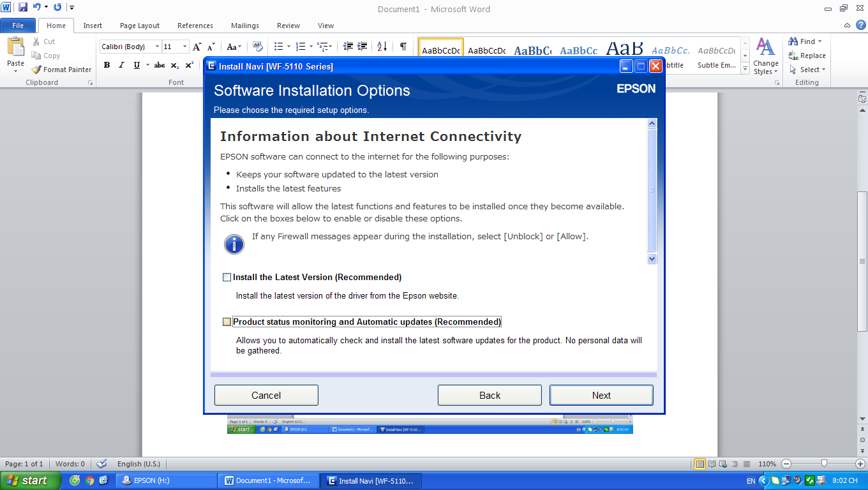Open Word Help question mark icon
The height and width of the screenshot is (490, 868).
860,25
